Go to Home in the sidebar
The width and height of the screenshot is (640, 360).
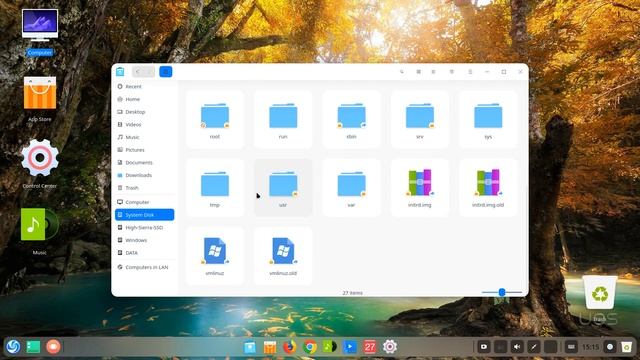(x=144, y=99)
